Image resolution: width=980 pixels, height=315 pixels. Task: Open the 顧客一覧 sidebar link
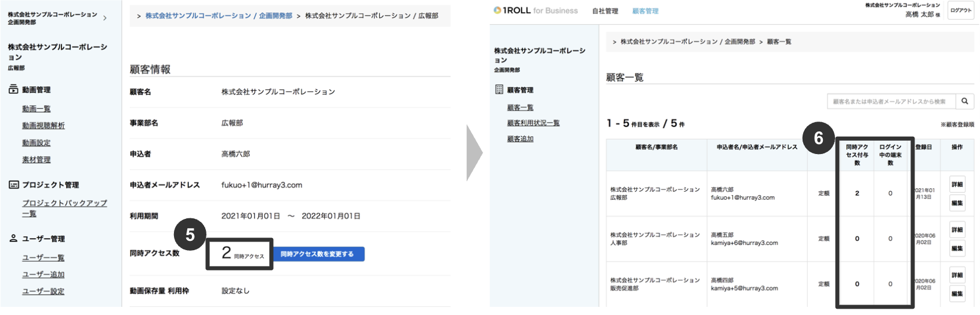click(520, 108)
